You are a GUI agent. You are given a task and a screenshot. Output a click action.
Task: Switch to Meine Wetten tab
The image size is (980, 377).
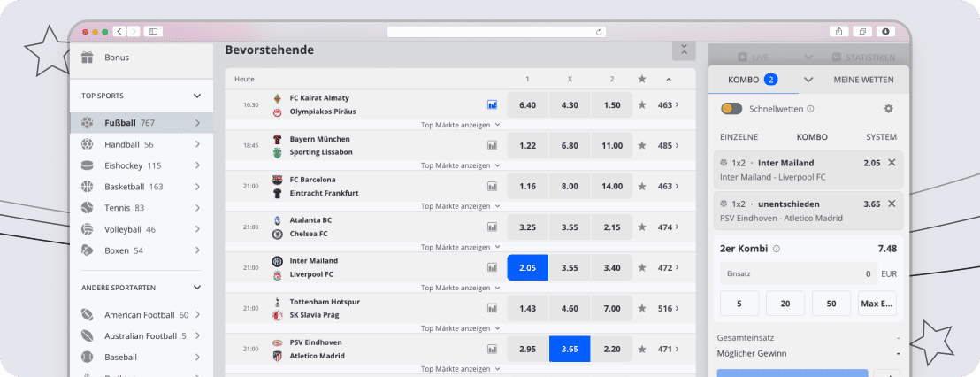click(x=863, y=80)
